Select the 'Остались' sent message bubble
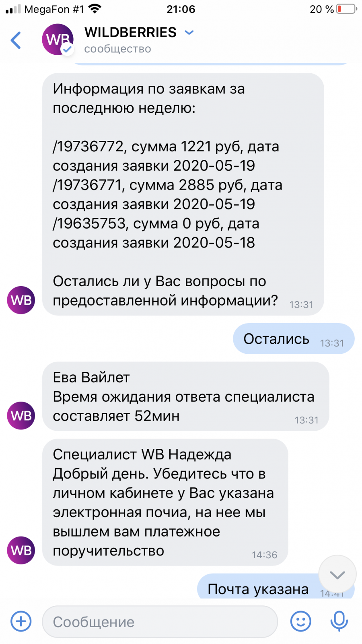The height and width of the screenshot is (644, 362). point(294,339)
